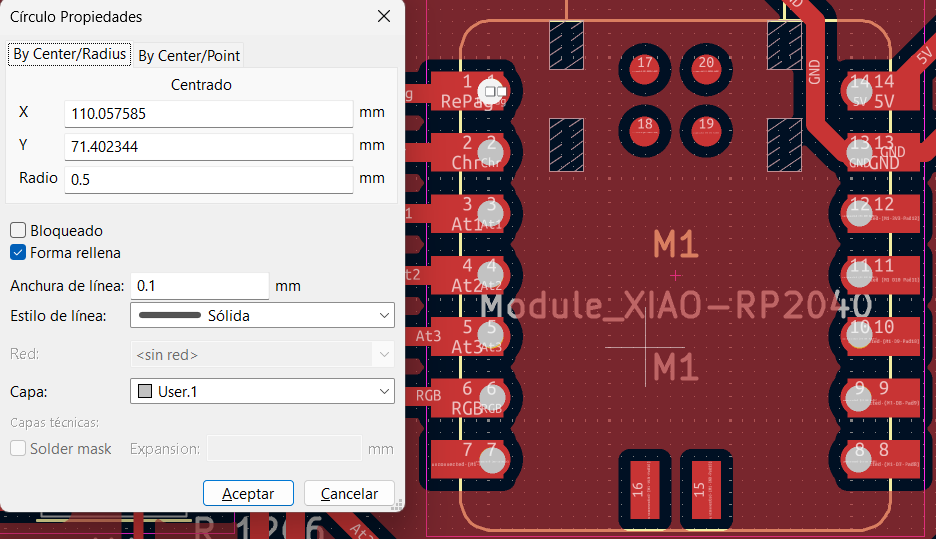
Task: Click pad 5 labeled At3
Action: (x=470, y=336)
